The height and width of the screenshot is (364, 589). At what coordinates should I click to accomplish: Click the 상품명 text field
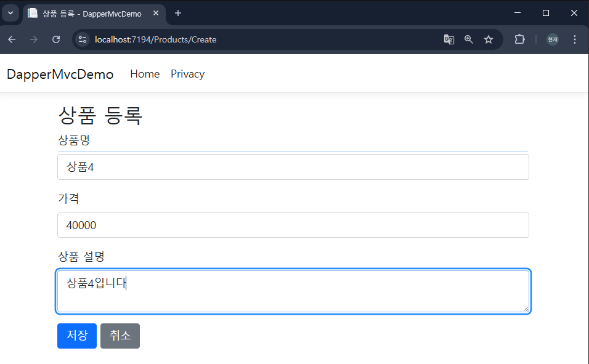(x=293, y=167)
